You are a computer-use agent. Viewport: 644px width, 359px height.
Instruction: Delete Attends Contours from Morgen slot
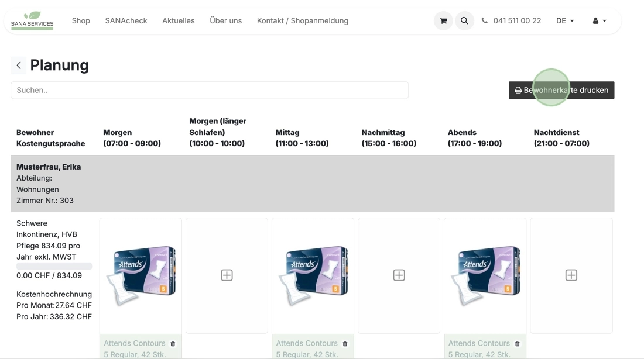(x=173, y=344)
